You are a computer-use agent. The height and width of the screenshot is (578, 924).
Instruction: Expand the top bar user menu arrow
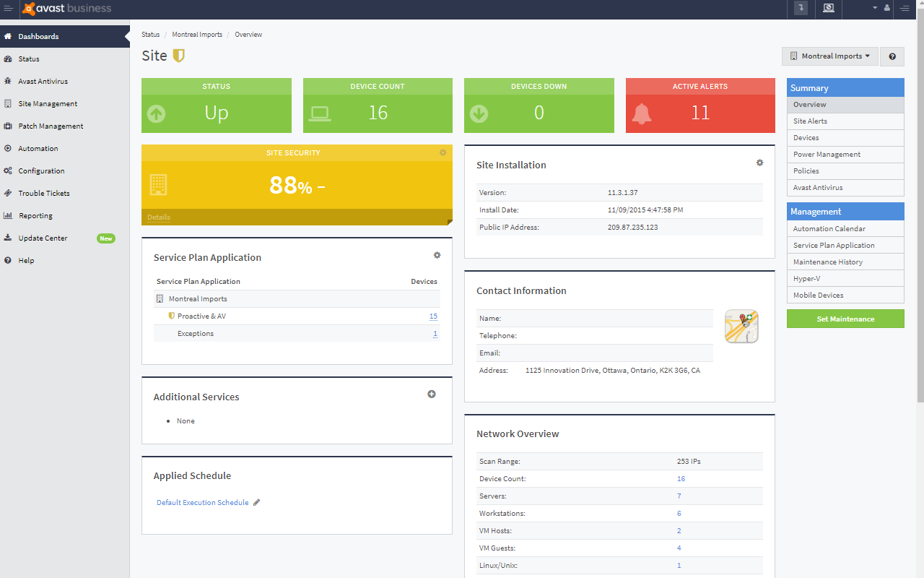pos(873,9)
